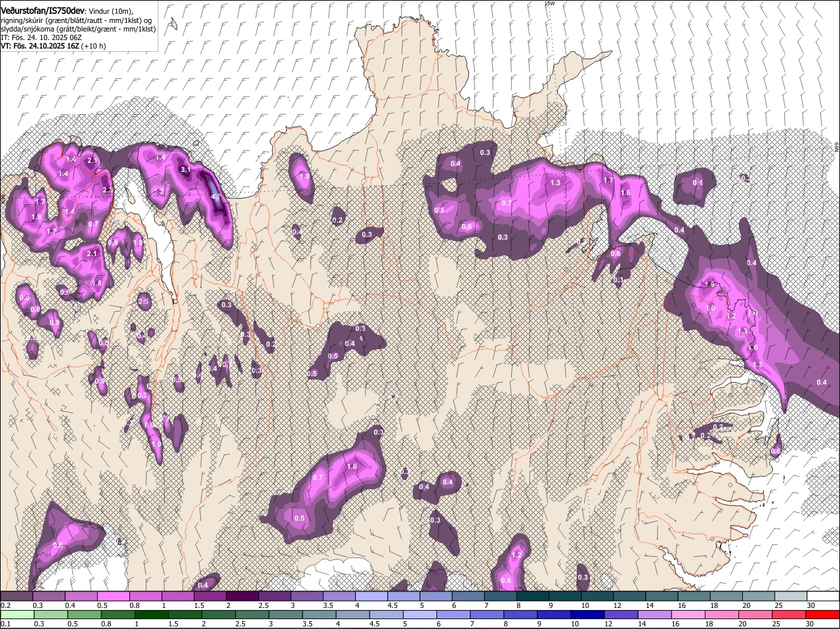The image size is (840, 629).
Task: Select snow legend swatch between 8 and 9
Action: click(532, 596)
